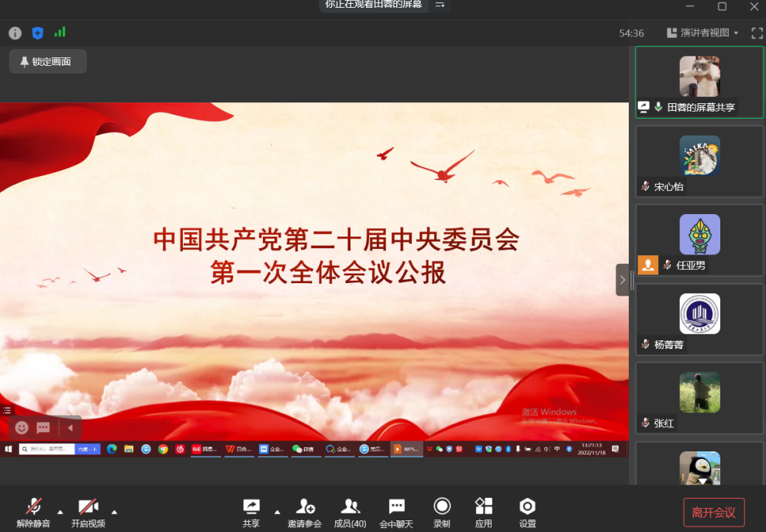Check the green network signal icon

(60, 33)
